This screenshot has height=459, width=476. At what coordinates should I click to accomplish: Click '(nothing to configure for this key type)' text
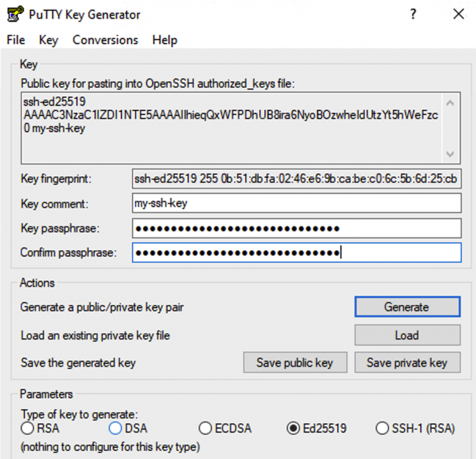110,447
